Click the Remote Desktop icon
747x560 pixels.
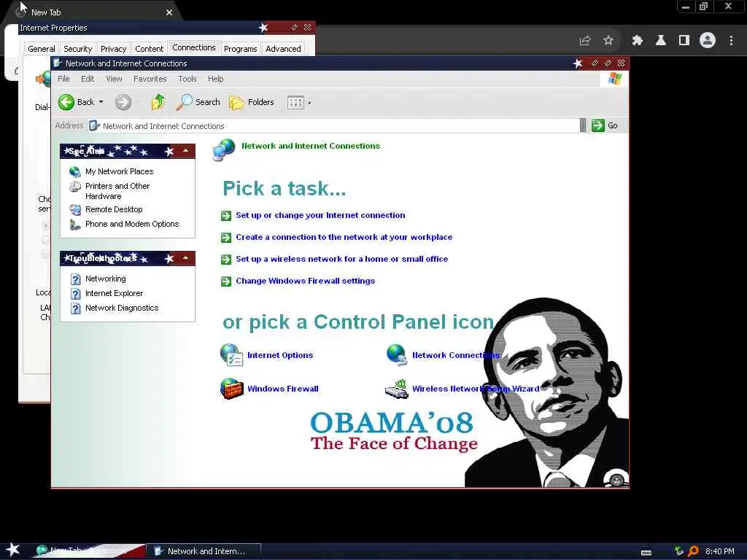[x=75, y=209]
